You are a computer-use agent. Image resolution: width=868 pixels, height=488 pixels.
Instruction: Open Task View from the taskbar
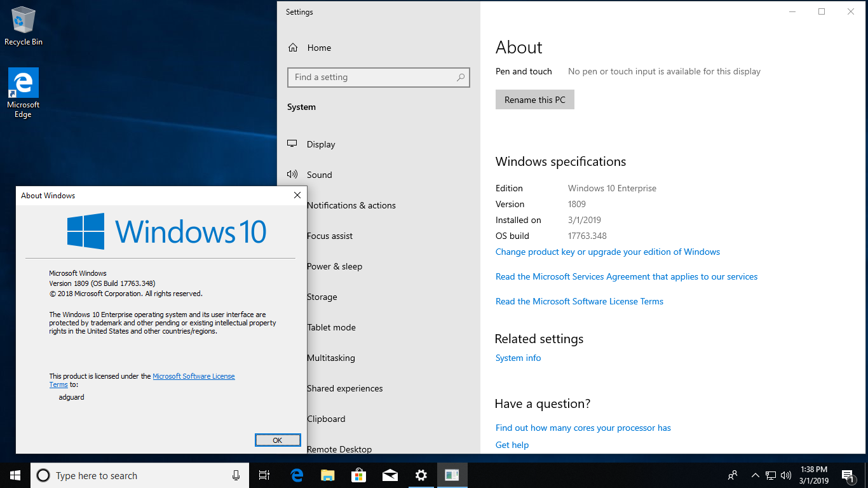264,475
